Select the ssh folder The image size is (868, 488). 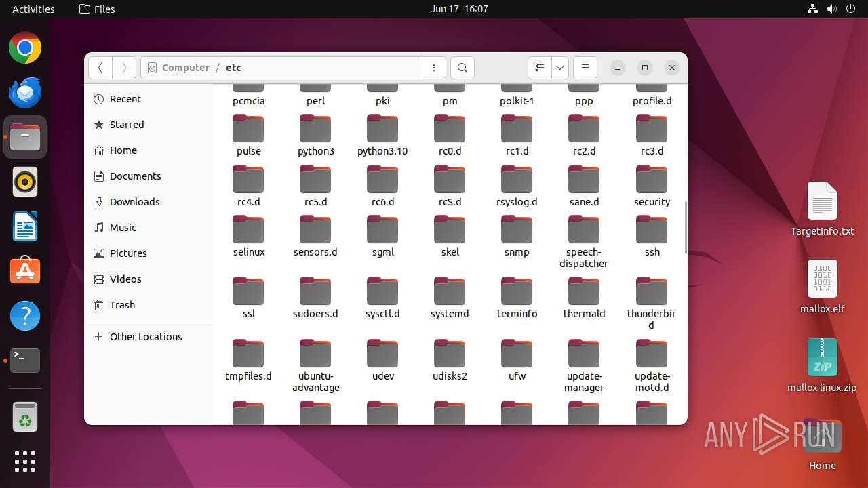(x=652, y=237)
